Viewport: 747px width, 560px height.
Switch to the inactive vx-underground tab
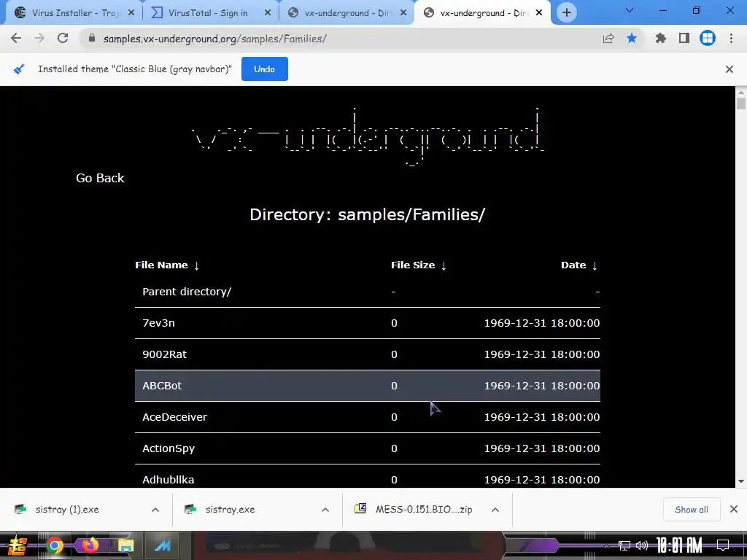coord(345,13)
